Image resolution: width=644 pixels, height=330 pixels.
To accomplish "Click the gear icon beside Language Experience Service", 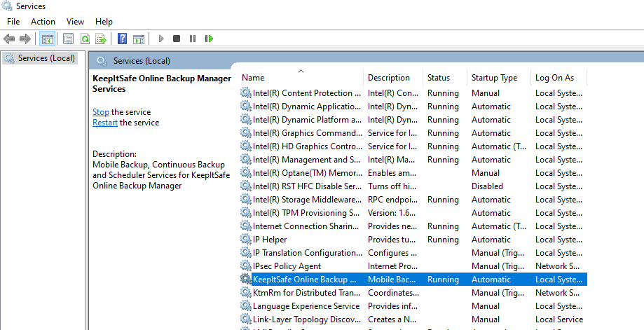I will coord(245,305).
